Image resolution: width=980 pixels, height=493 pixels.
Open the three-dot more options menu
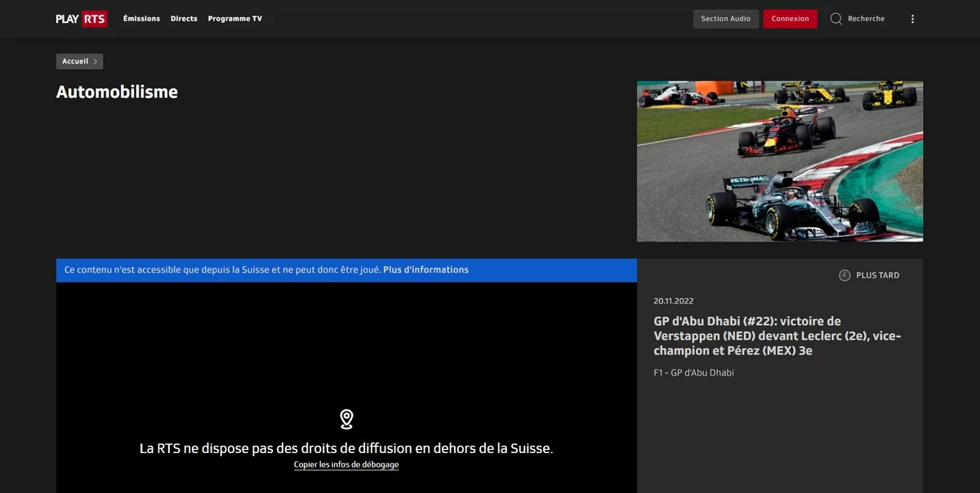(x=912, y=19)
